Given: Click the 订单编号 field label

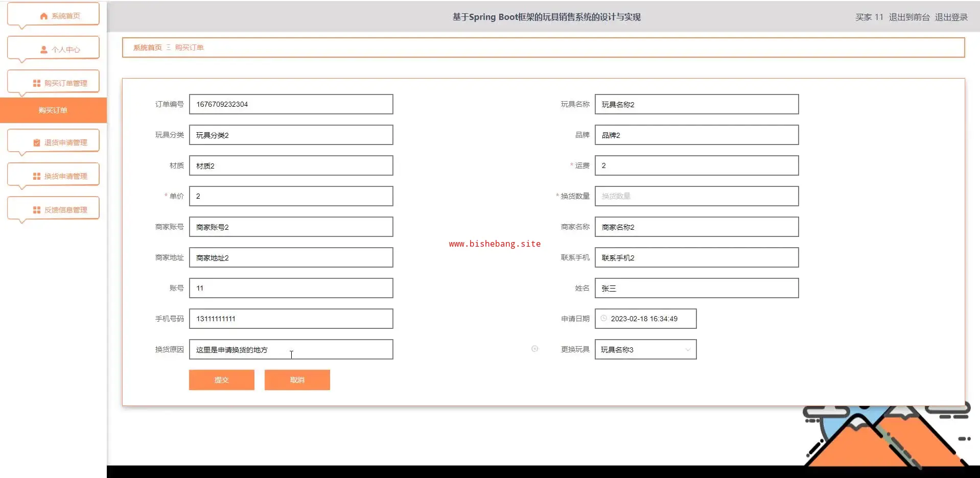Looking at the screenshot, I should coord(170,104).
